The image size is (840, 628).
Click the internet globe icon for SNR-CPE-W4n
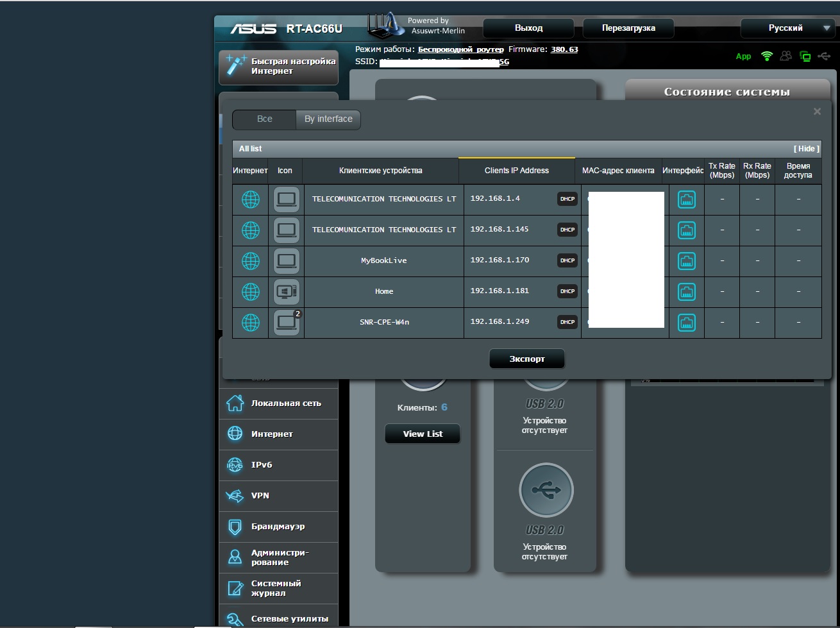coord(251,323)
